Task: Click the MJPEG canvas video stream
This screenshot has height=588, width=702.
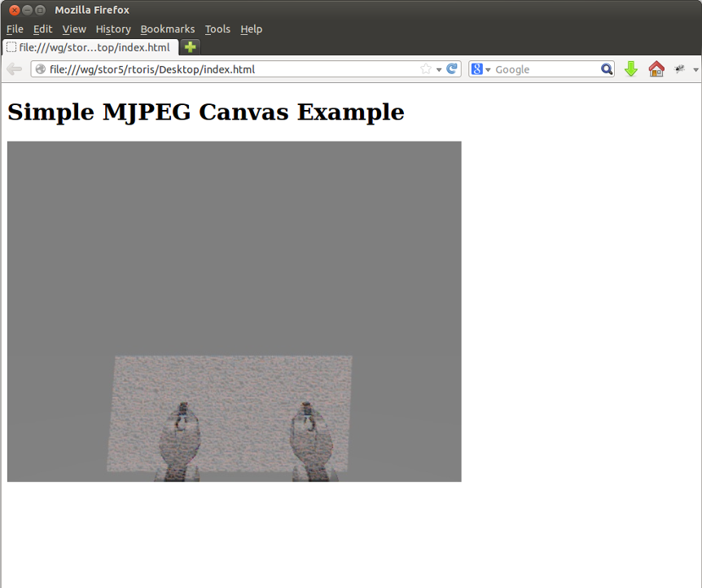Action: coord(234,311)
